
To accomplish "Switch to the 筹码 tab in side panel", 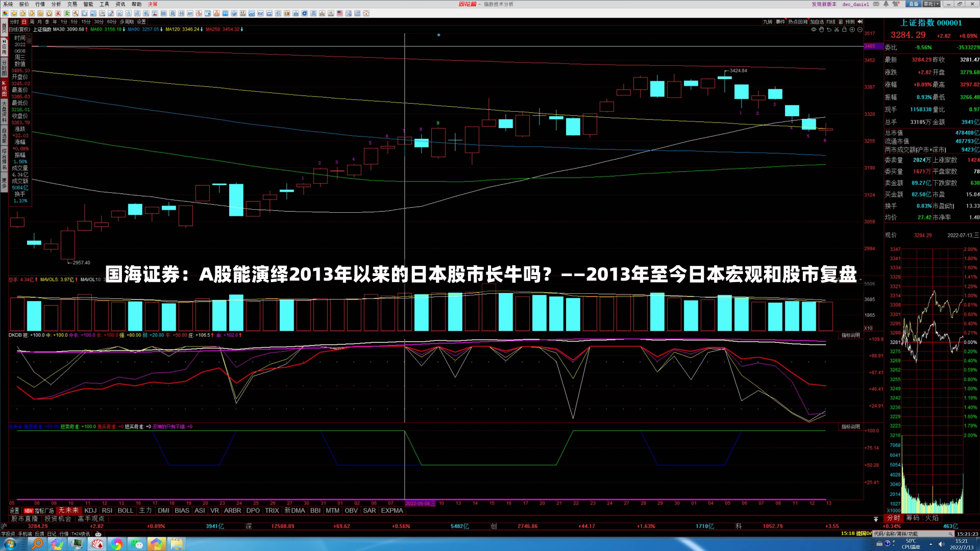I will [913, 518].
